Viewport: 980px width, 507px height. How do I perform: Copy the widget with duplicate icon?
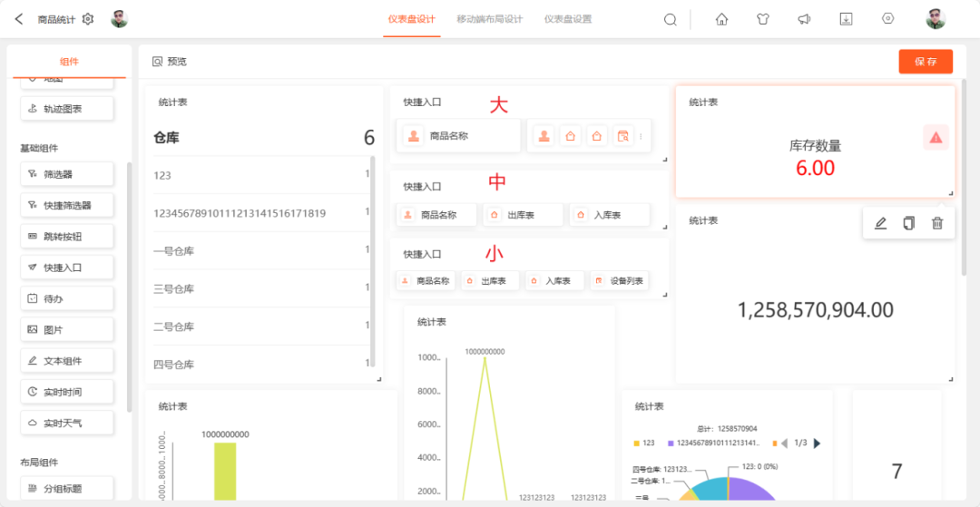tap(908, 223)
